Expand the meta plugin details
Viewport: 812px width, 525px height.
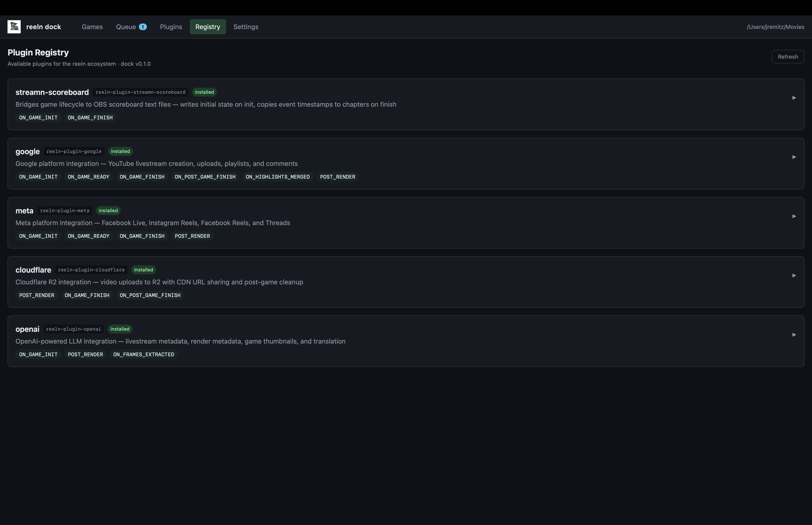coord(794,216)
